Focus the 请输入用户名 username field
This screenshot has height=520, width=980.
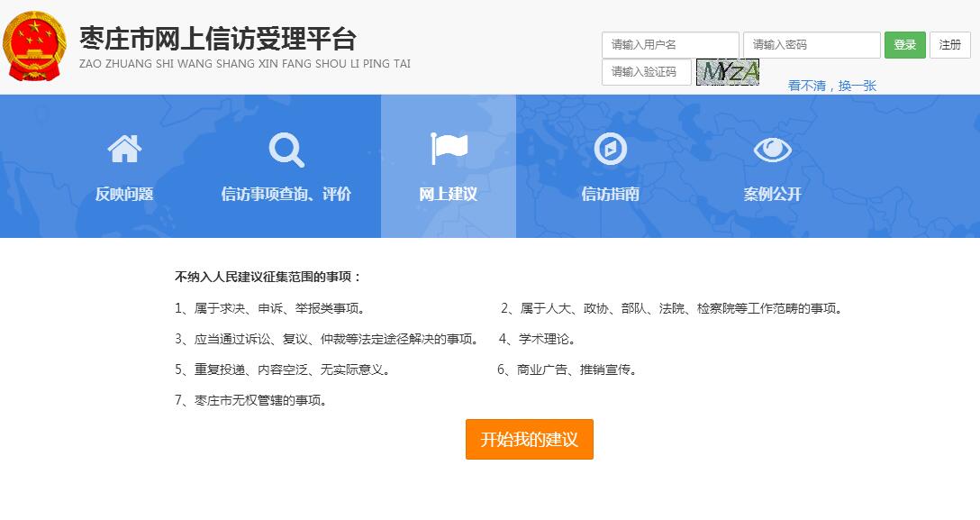pyautogui.click(x=669, y=45)
